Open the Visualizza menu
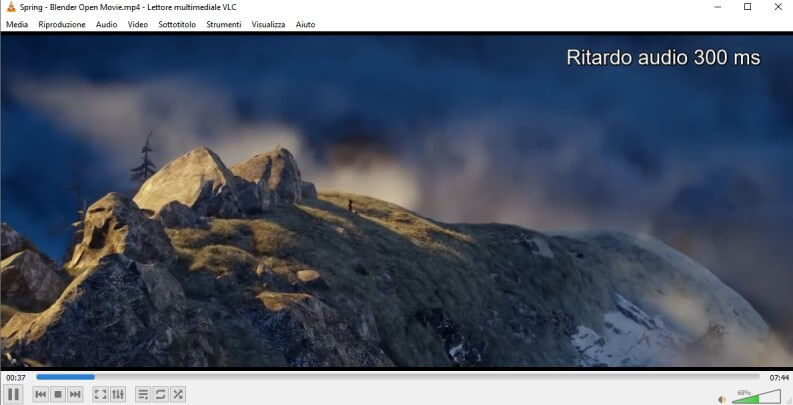 click(268, 24)
